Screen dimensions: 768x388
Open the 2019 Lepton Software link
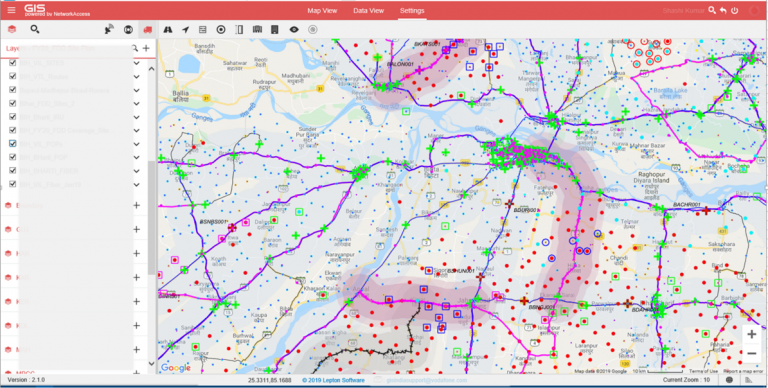click(x=333, y=380)
